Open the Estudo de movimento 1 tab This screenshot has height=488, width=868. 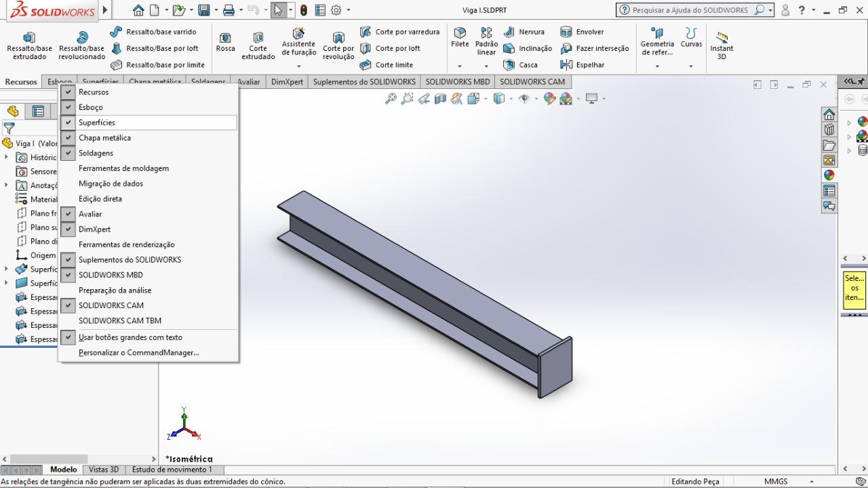point(172,470)
